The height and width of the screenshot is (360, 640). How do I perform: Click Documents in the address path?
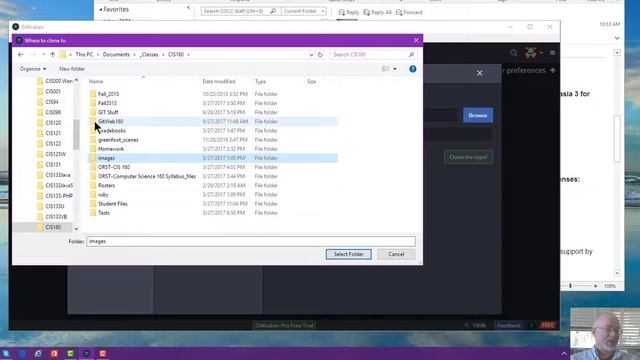tap(116, 54)
